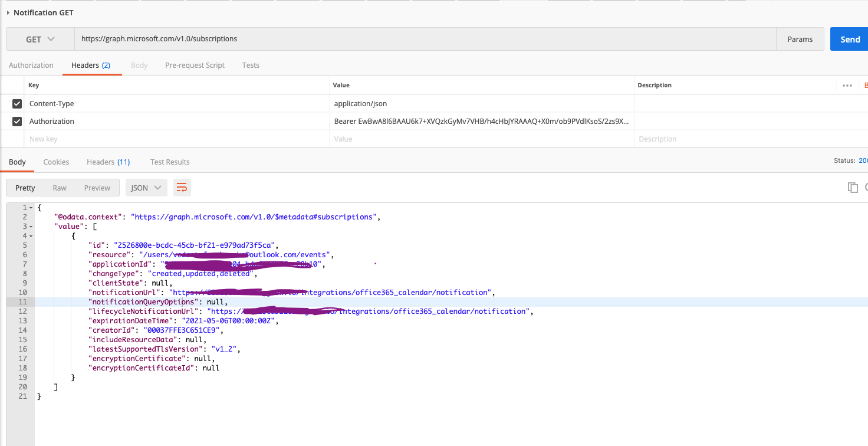Click the New key input field
The image size is (868, 446).
[x=177, y=139]
